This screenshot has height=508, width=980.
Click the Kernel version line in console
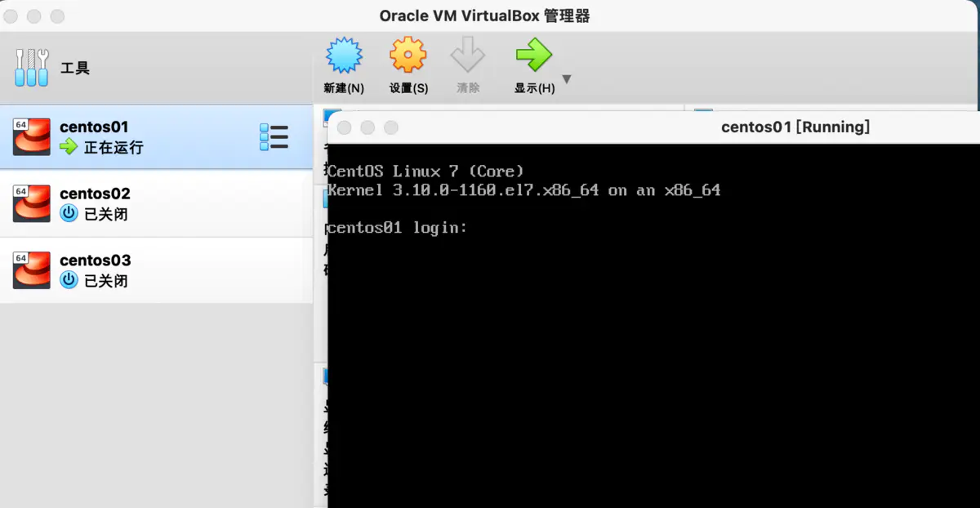(523, 190)
